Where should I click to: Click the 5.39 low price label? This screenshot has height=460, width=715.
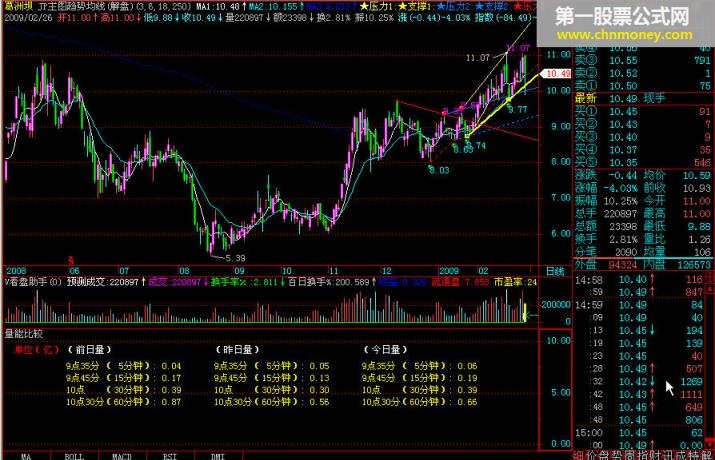pos(235,258)
